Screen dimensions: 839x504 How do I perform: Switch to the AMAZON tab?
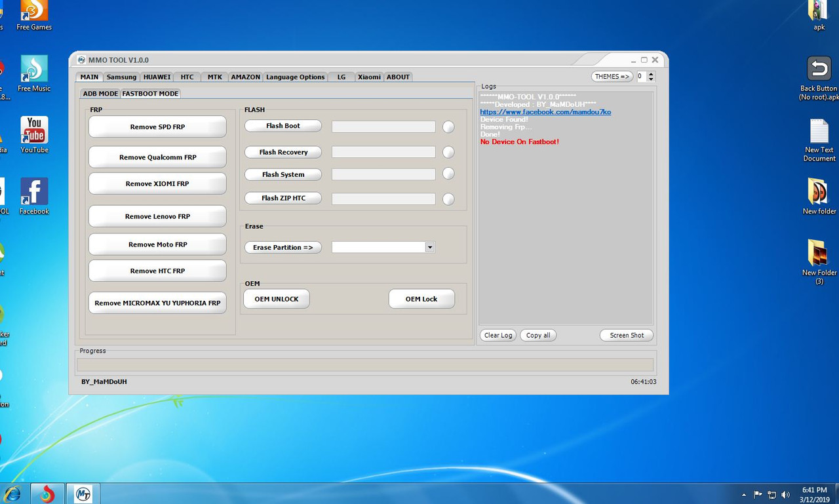[x=246, y=77]
